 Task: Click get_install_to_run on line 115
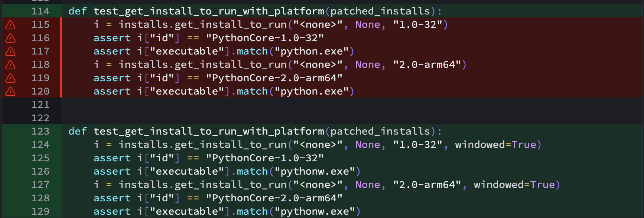tap(231, 25)
